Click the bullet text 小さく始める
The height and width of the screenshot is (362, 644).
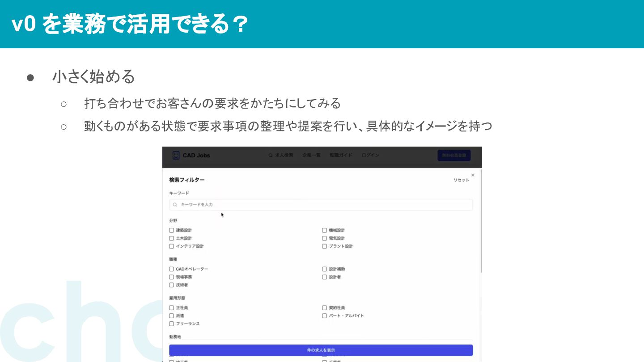[93, 77]
